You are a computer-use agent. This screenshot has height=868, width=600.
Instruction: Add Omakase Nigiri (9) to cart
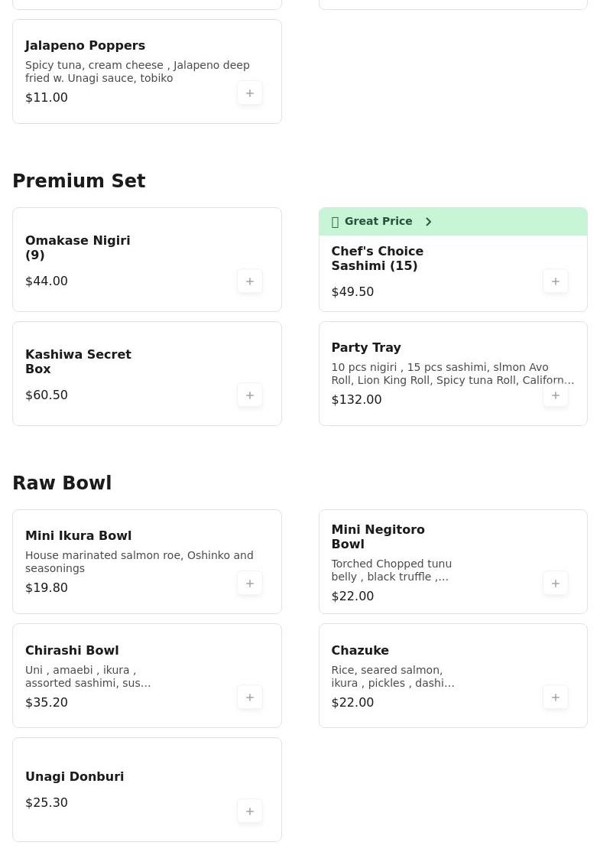point(250,281)
